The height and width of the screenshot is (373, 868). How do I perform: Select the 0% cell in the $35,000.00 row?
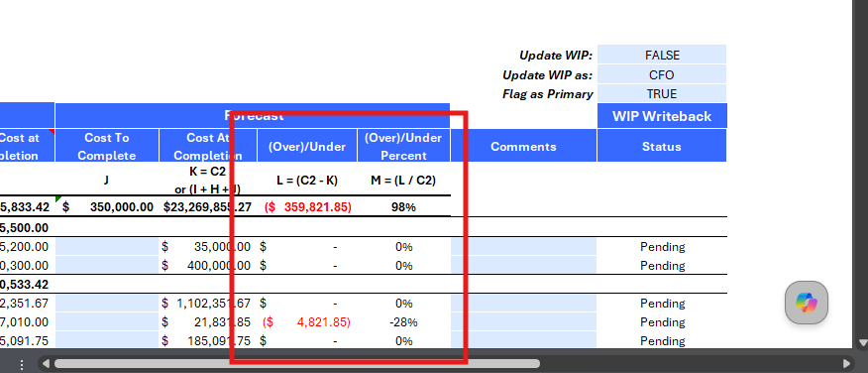(x=403, y=247)
